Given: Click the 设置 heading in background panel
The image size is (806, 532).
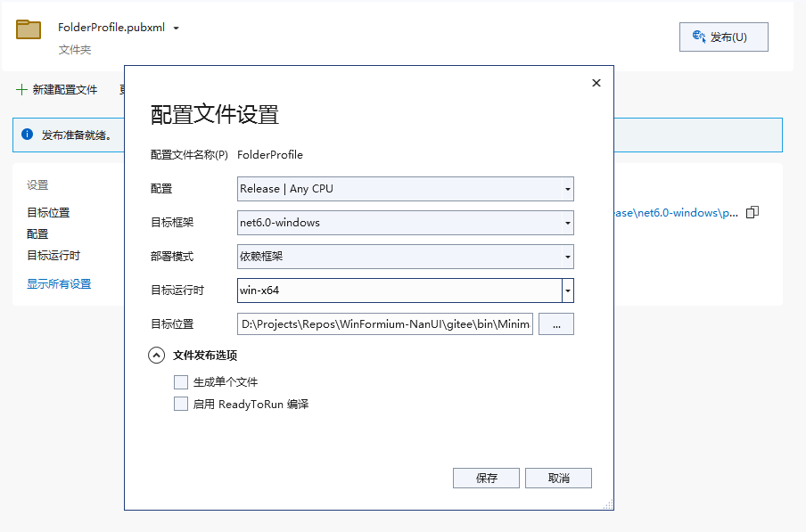Looking at the screenshot, I should (37, 185).
